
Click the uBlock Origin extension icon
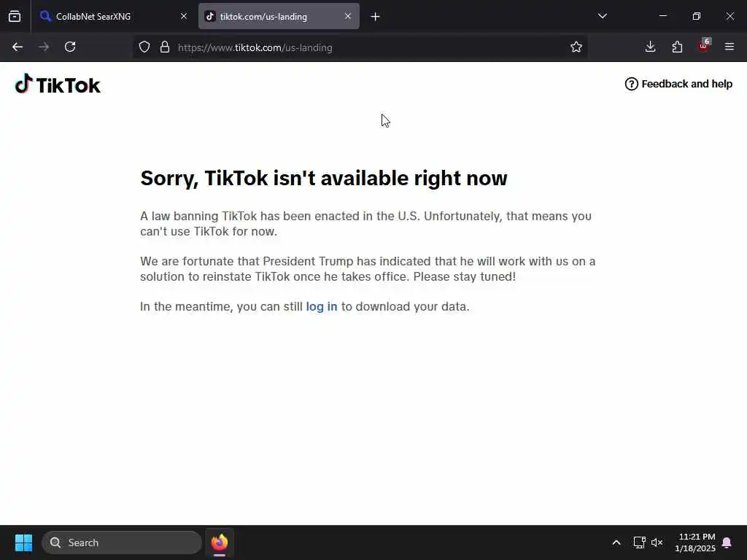(704, 47)
